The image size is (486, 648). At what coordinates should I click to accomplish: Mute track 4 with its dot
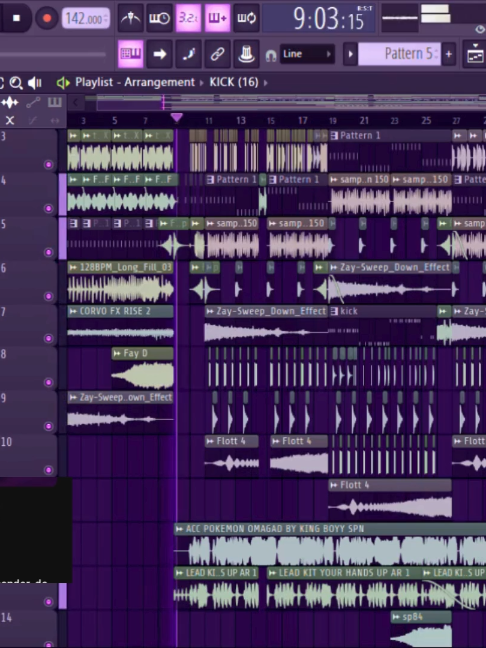pyautogui.click(x=48, y=208)
